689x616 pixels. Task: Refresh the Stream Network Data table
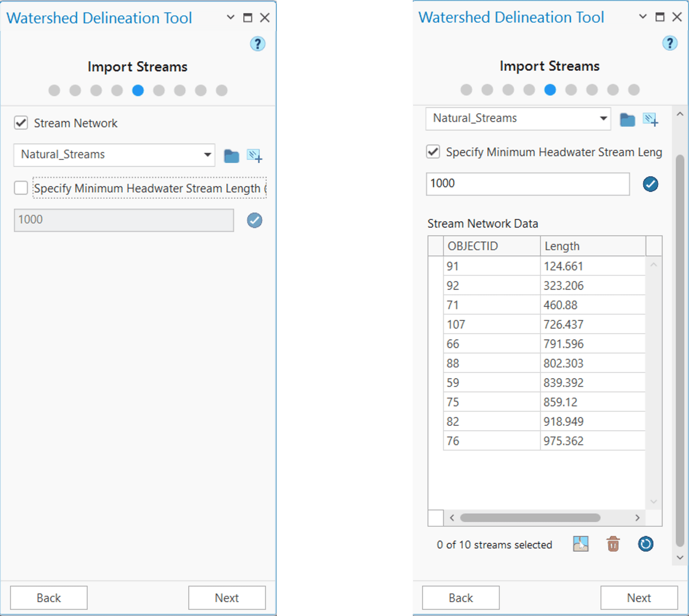(645, 544)
